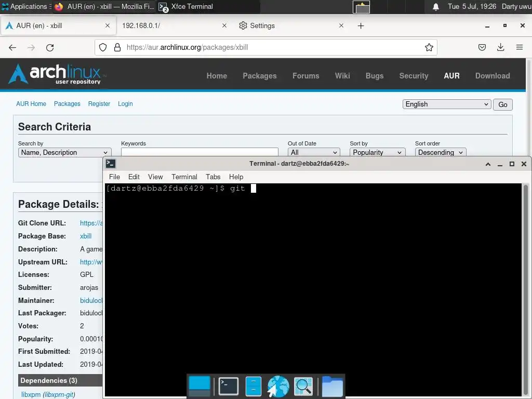Open Forums in the top navigation
532x399 pixels.
[305, 76]
